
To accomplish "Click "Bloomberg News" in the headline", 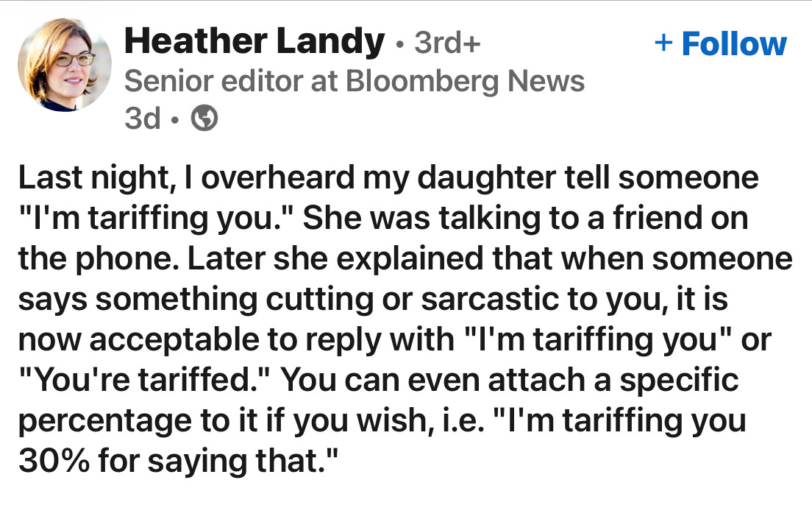I will [465, 81].
